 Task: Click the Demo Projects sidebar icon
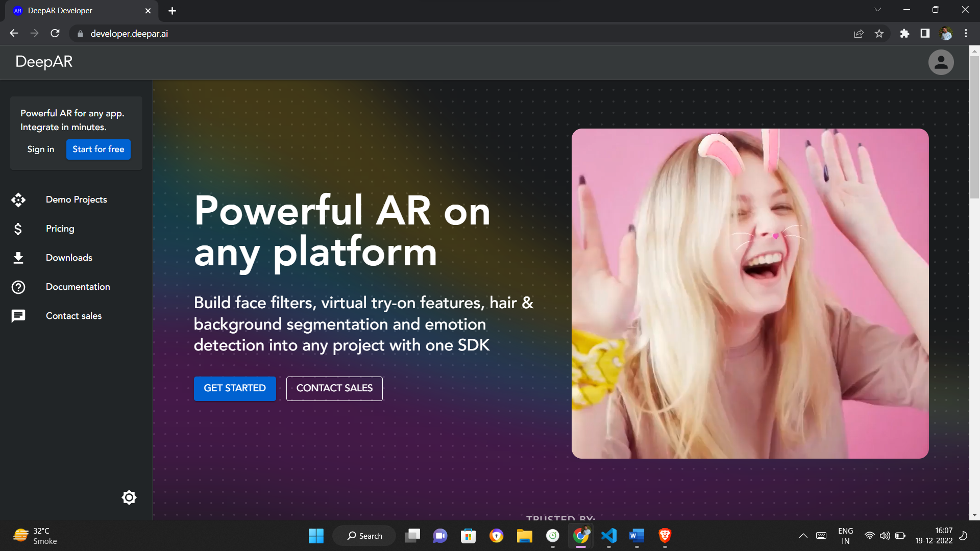point(18,199)
